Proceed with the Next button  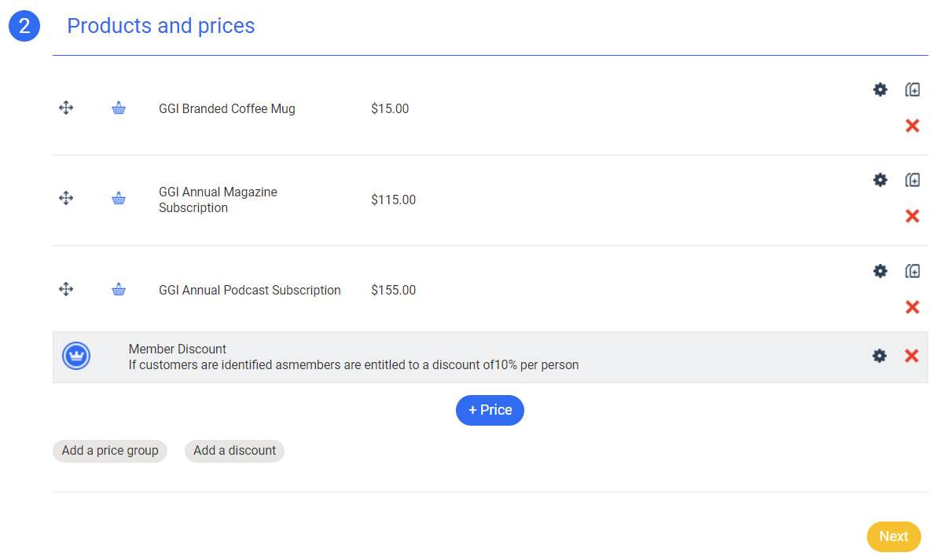[x=894, y=536]
